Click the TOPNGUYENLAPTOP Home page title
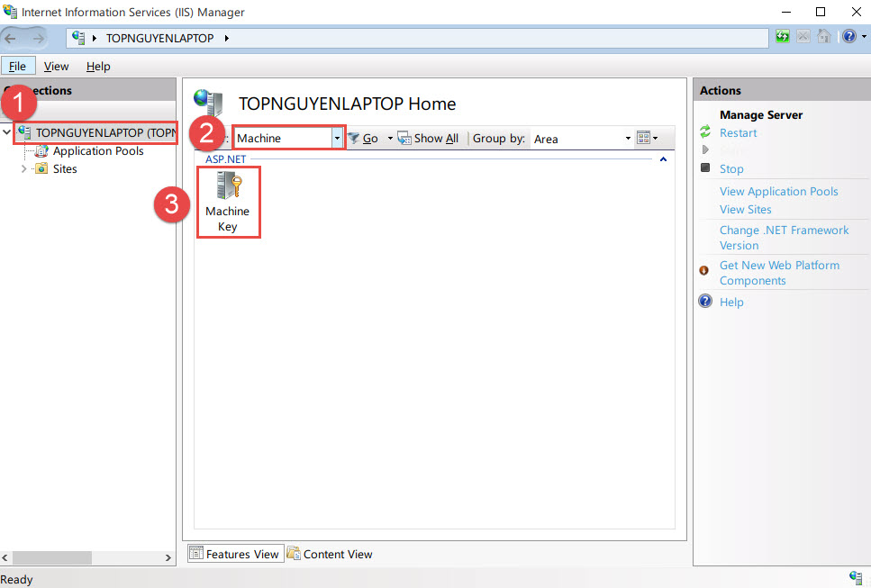The image size is (871, 588). tap(347, 104)
